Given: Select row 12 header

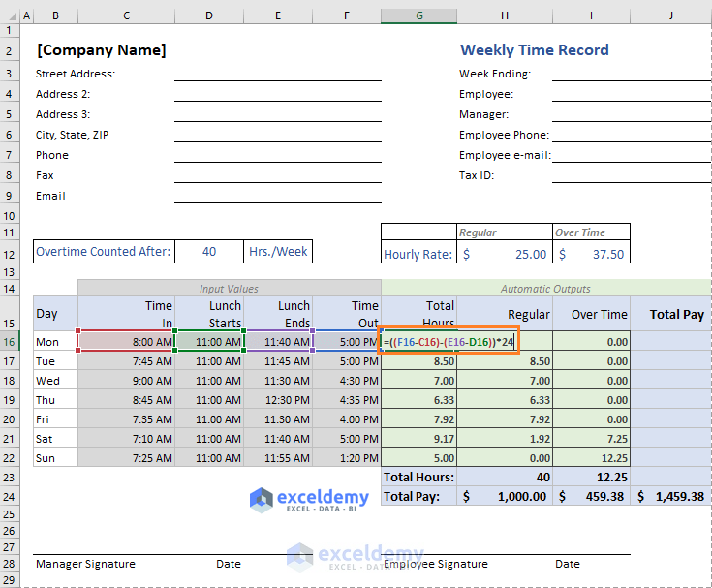Looking at the screenshot, I should [10, 254].
